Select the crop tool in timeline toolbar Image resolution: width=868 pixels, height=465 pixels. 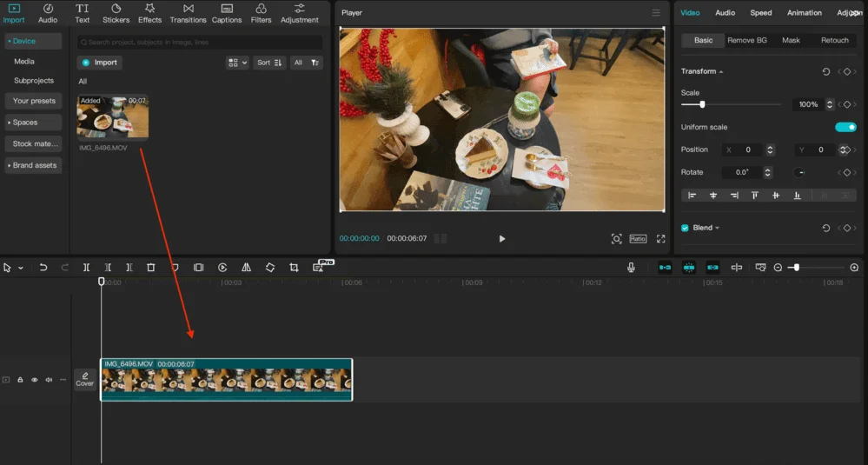click(294, 268)
